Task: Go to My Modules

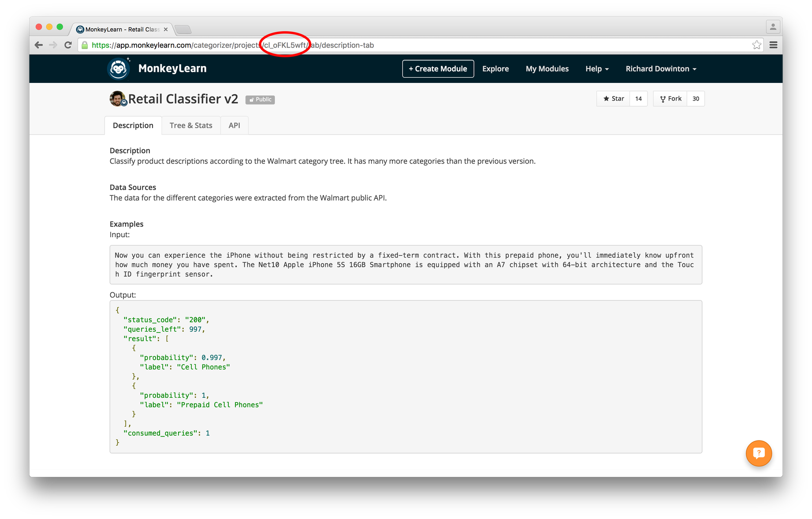Action: (x=547, y=69)
